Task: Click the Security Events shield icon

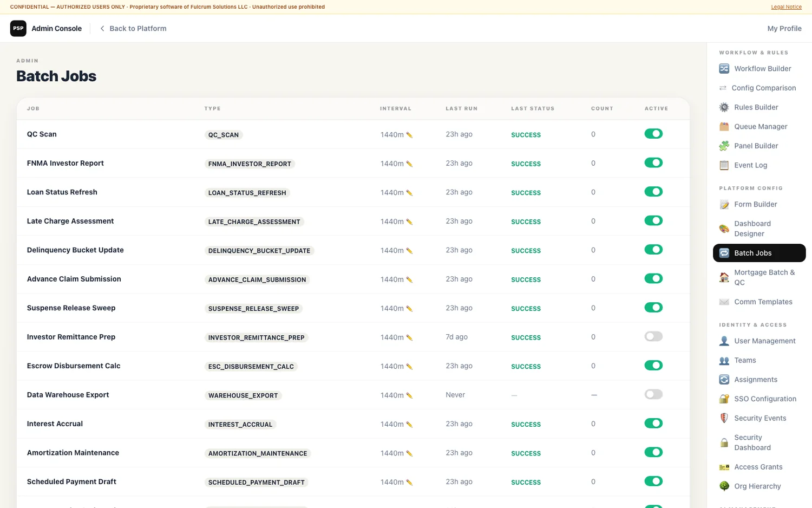Action: tap(724, 418)
